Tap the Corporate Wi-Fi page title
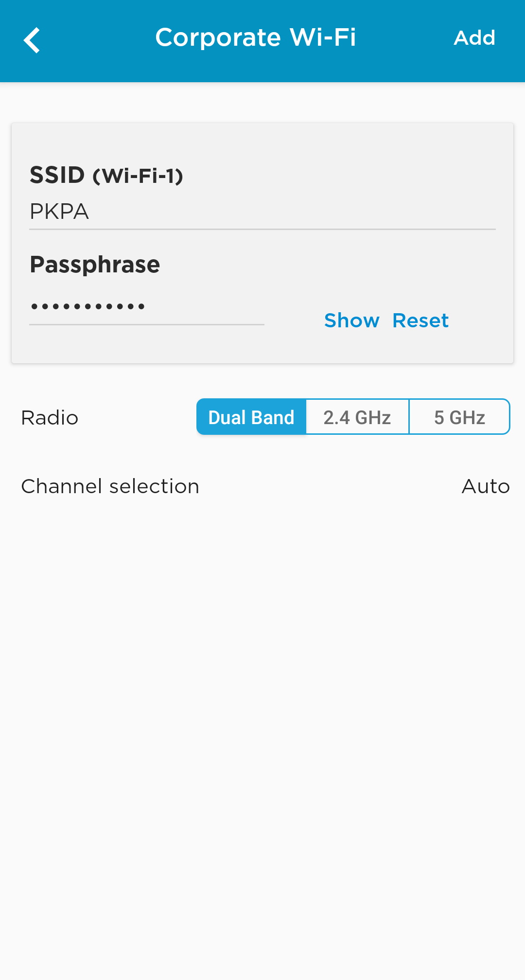This screenshot has width=525, height=980. point(256,38)
